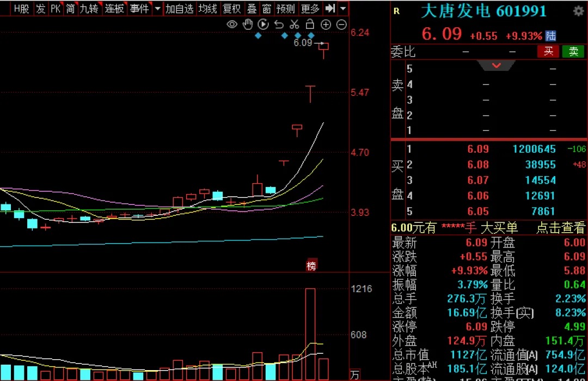The height and width of the screenshot is (381, 588).
Task: Open dropdown arrow after 事件
Action: [x=158, y=9]
